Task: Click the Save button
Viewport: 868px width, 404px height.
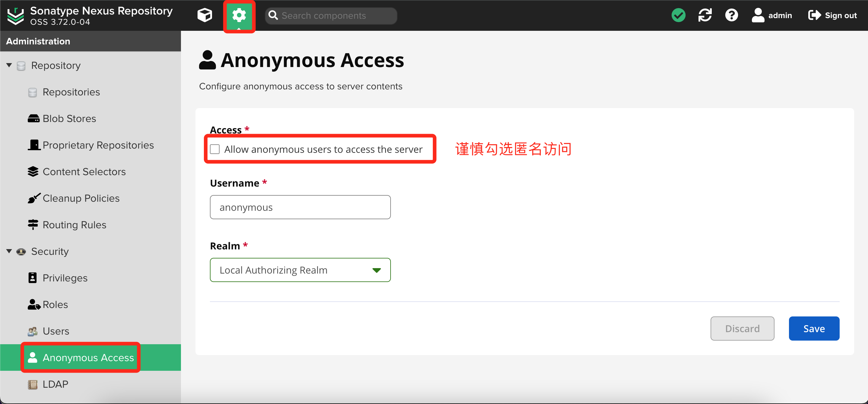Action: pyautogui.click(x=813, y=328)
